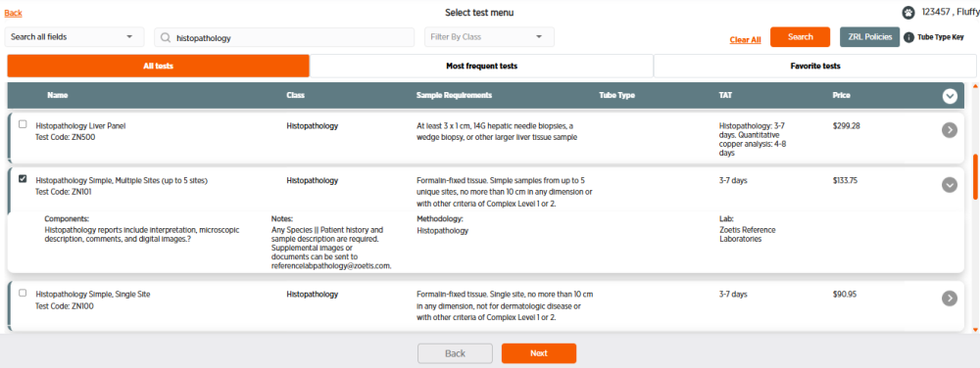Open ZRL Policies button
The height and width of the screenshot is (368, 980).
pos(869,37)
